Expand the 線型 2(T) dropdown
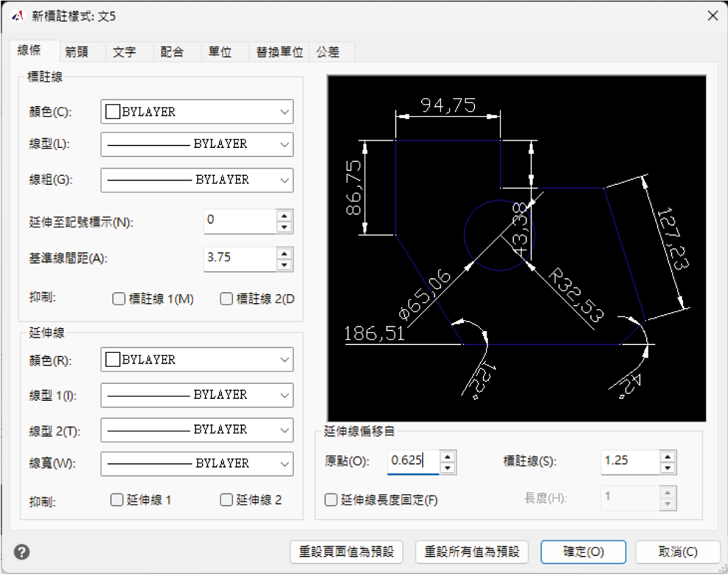 pyautogui.click(x=197, y=429)
